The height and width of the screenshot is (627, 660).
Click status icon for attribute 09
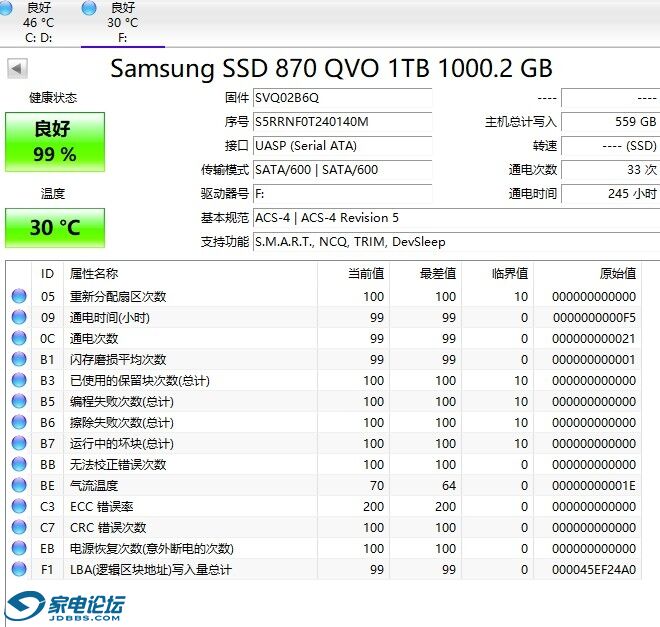pyautogui.click(x=19, y=317)
